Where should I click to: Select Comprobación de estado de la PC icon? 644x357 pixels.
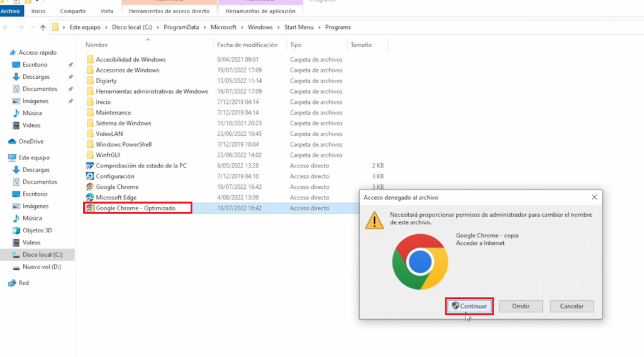pos(89,166)
